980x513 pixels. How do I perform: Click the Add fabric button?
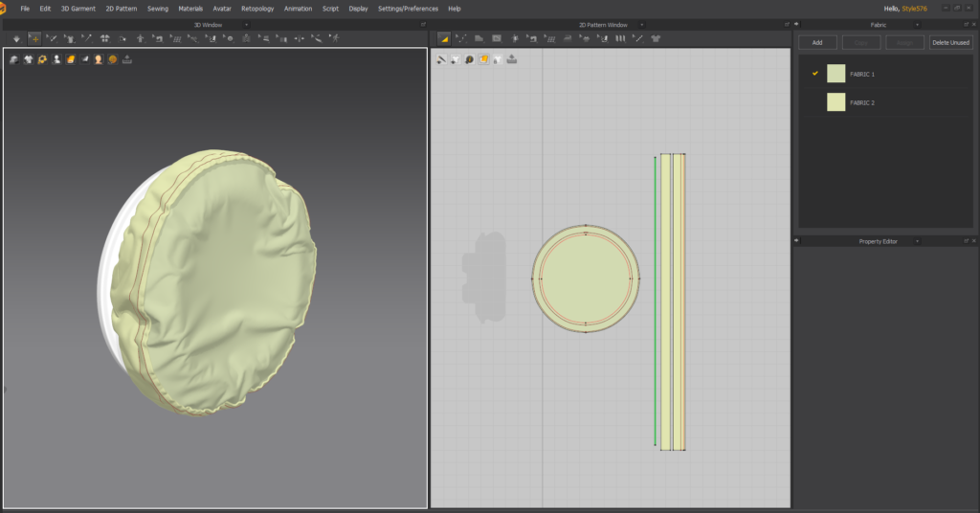817,42
